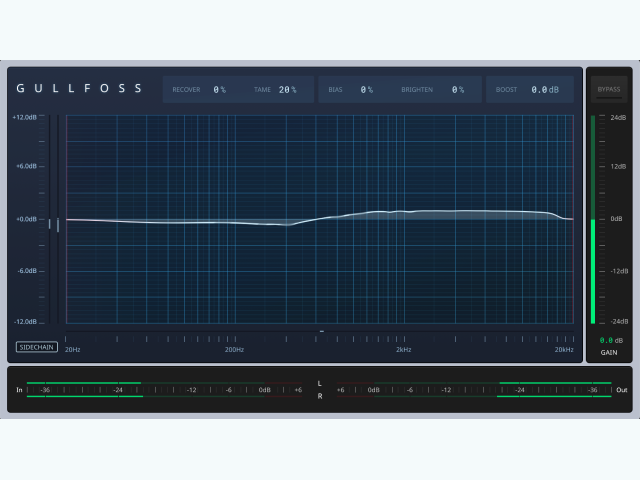Click the 20Hz frequency label
Screen dimensions: 640x480
point(73,350)
